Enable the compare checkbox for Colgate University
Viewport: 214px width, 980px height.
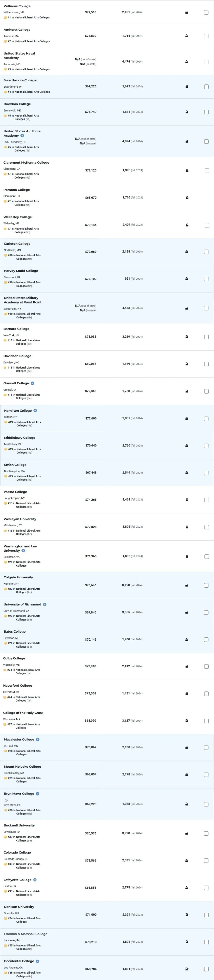tap(206, 585)
